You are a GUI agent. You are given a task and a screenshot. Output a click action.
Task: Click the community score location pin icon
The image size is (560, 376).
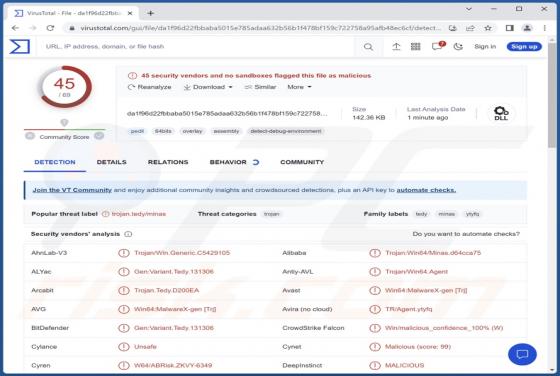pos(64,122)
